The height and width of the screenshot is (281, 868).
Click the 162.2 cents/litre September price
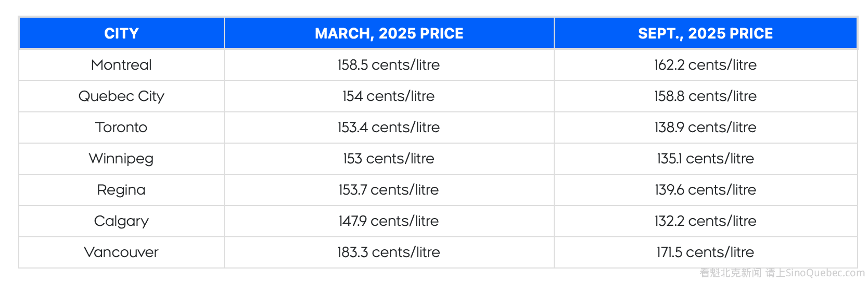705,65
